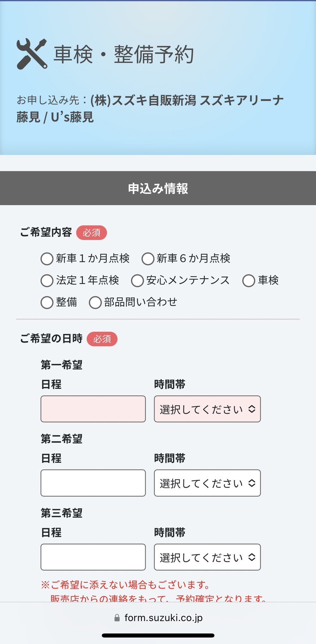Pick the 整備 radio option

[47, 302]
